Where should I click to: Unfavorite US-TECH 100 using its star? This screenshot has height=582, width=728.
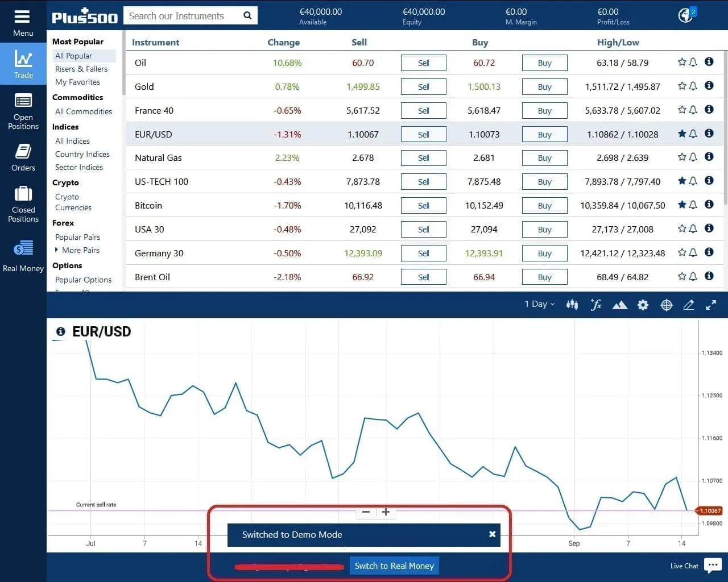pos(682,181)
